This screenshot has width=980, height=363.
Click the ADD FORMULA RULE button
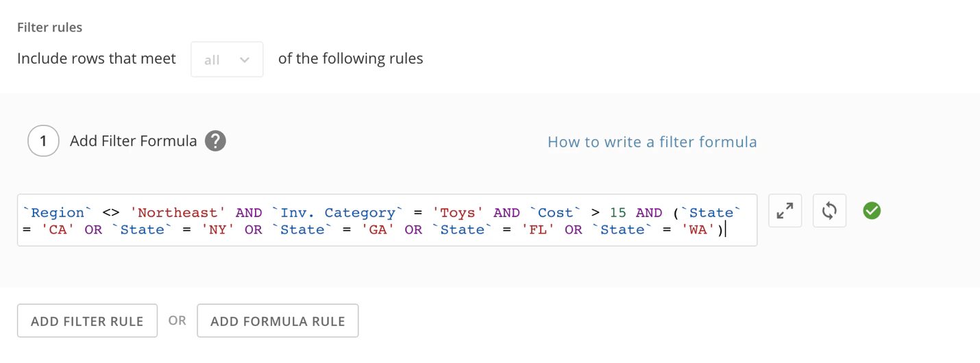click(278, 321)
